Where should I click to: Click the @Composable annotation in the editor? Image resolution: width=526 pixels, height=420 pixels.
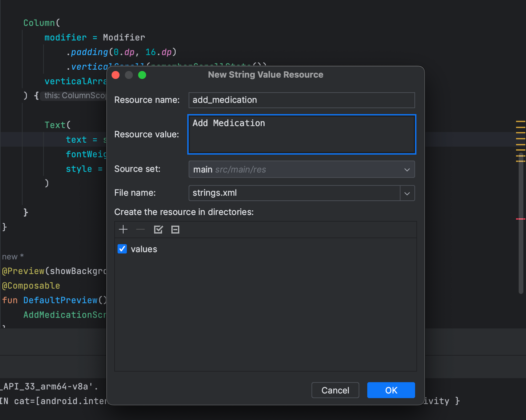click(x=31, y=286)
